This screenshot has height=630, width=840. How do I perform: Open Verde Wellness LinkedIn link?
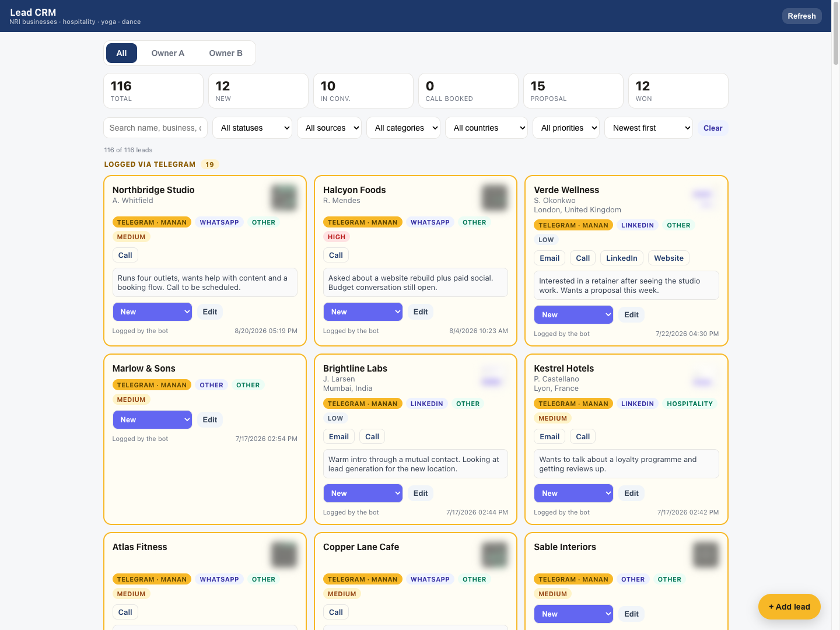[x=622, y=258]
